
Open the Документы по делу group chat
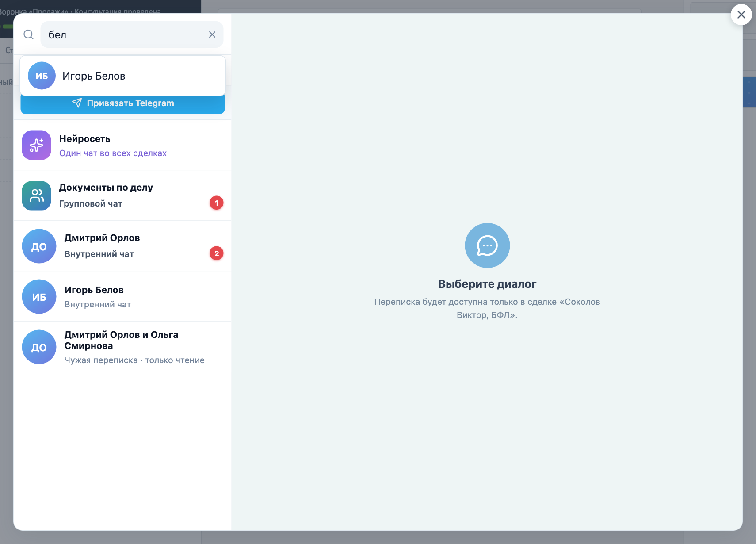pos(122,195)
